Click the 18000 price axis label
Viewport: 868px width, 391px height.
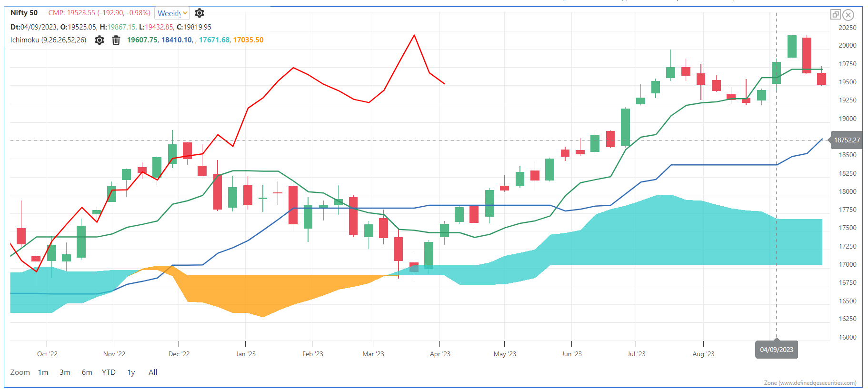tap(848, 191)
